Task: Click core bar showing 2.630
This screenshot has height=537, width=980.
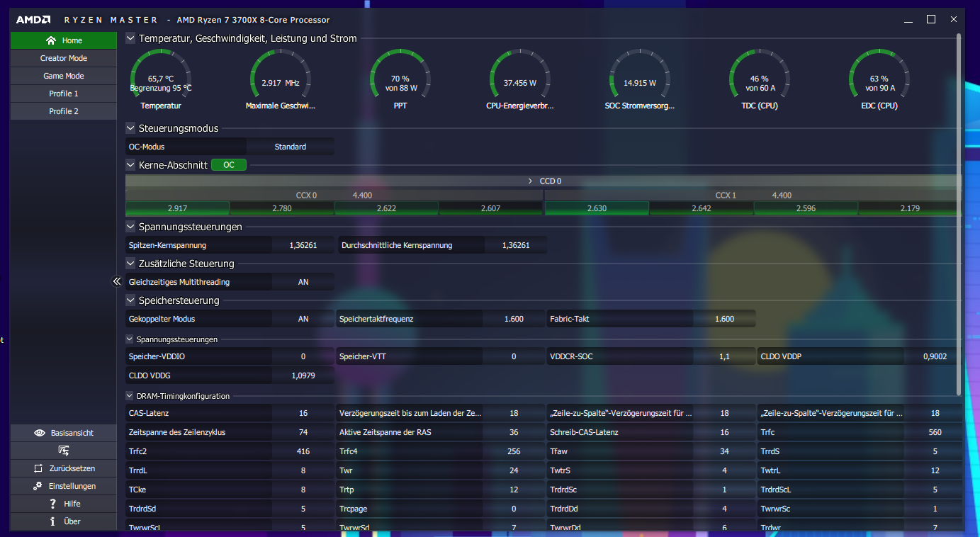Action: [x=597, y=208]
